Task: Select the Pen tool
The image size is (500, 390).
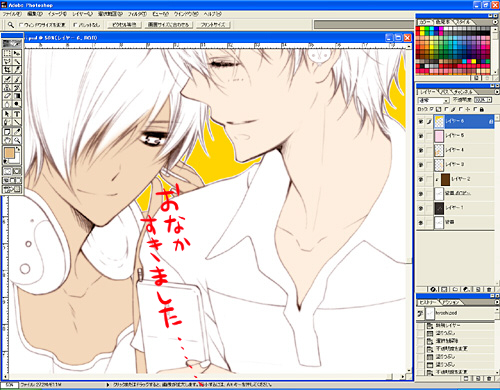Action: click(x=7, y=122)
